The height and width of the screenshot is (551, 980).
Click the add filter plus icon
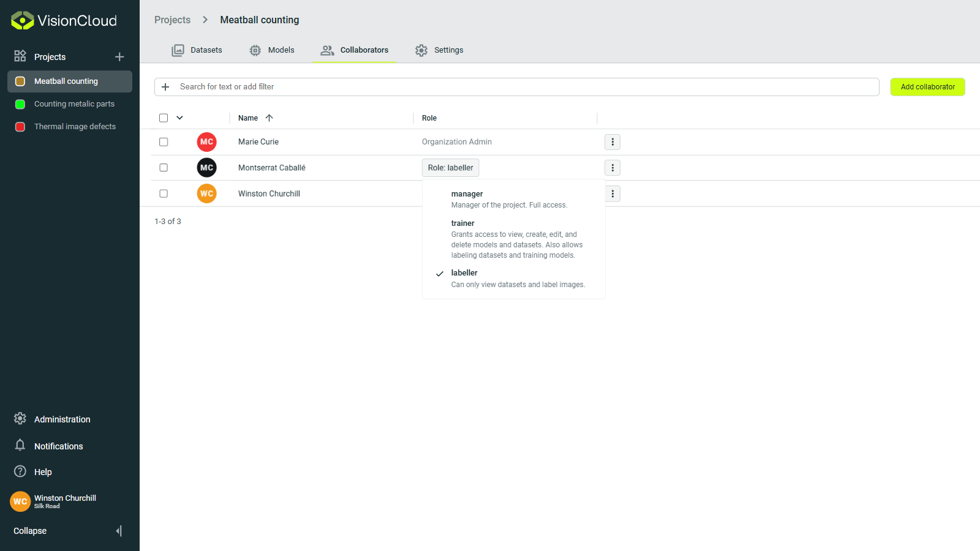click(165, 87)
